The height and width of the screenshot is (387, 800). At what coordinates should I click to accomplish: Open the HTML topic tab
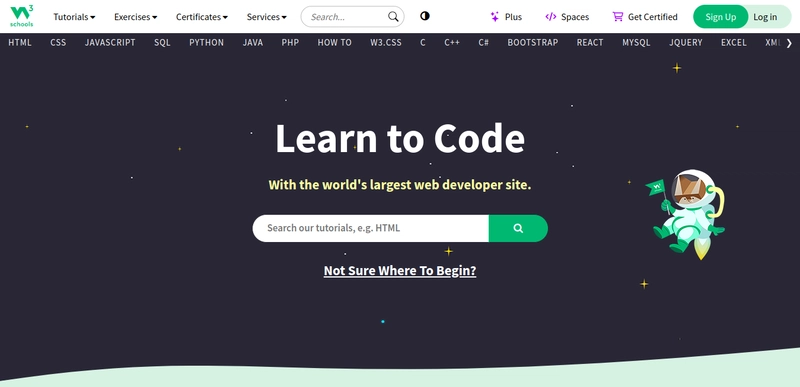(20, 43)
